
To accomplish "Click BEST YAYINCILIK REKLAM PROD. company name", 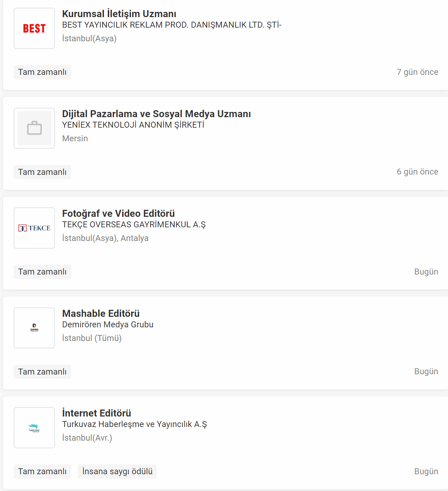I will point(172,25).
